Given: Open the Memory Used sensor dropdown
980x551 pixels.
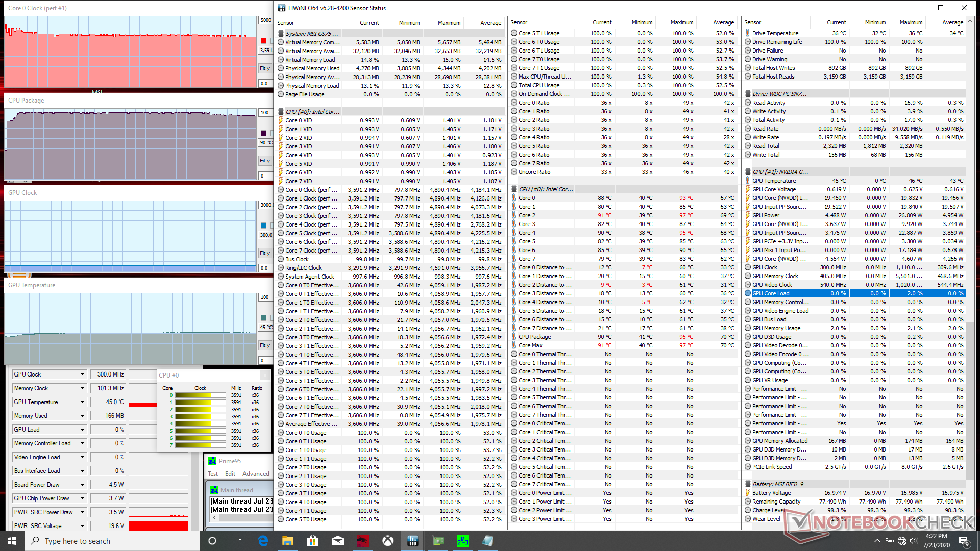Looking at the screenshot, I should pyautogui.click(x=82, y=416).
